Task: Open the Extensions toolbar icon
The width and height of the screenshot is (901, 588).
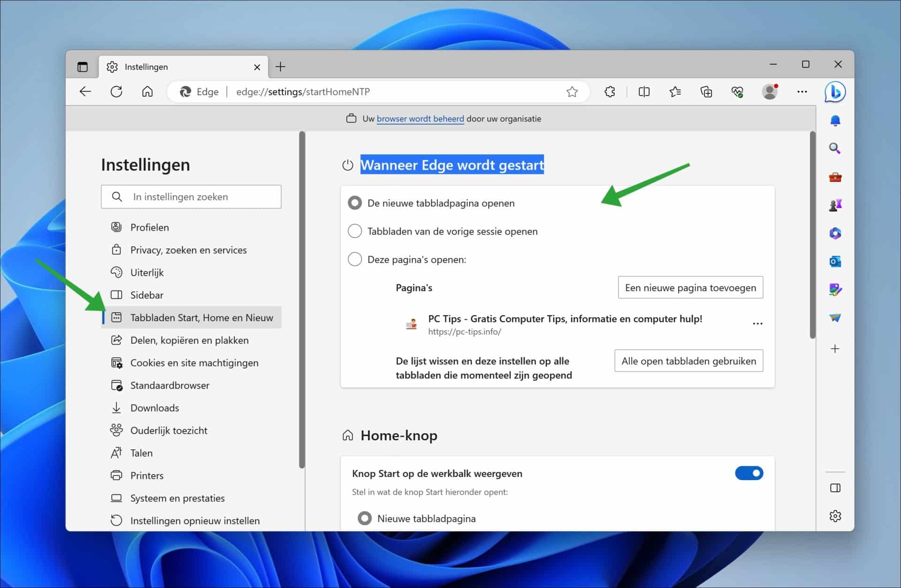Action: coord(610,92)
